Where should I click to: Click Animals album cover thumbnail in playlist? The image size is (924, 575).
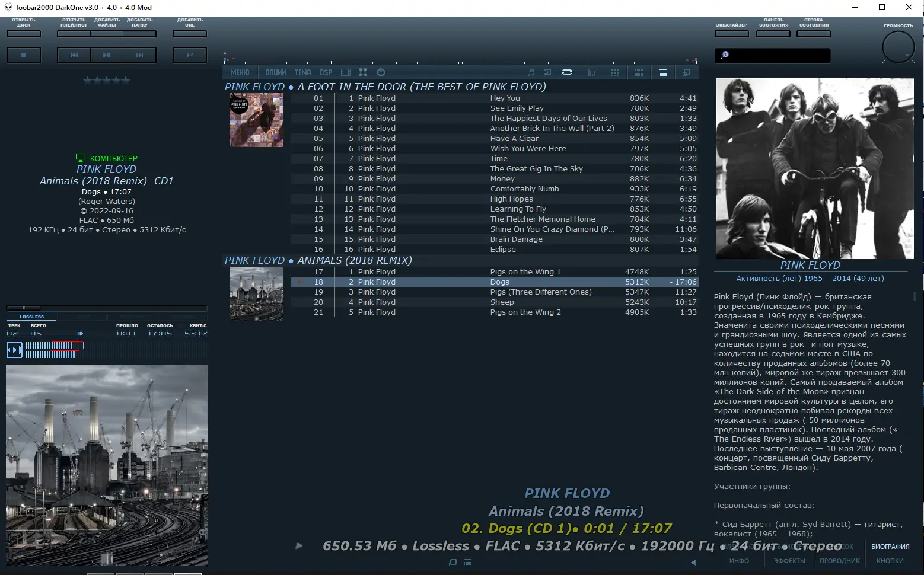256,294
